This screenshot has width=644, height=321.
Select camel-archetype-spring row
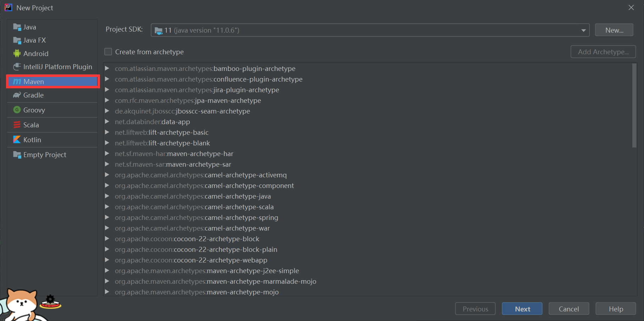pos(367,217)
